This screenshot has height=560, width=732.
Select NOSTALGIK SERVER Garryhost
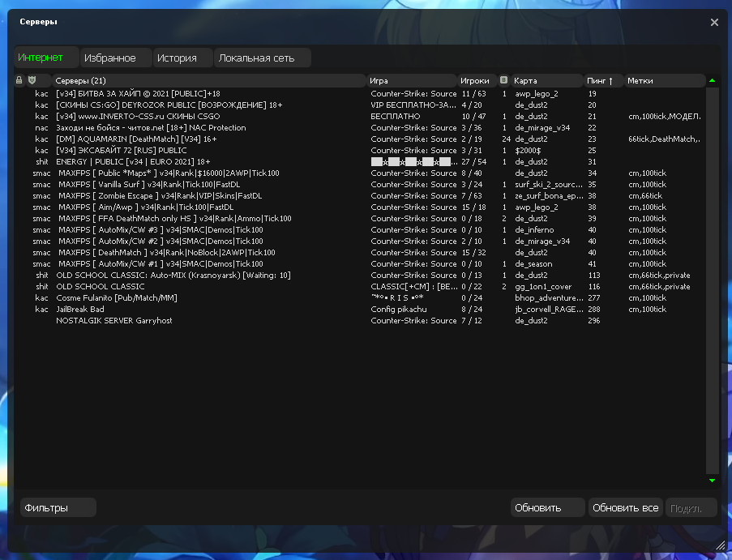tap(359, 321)
